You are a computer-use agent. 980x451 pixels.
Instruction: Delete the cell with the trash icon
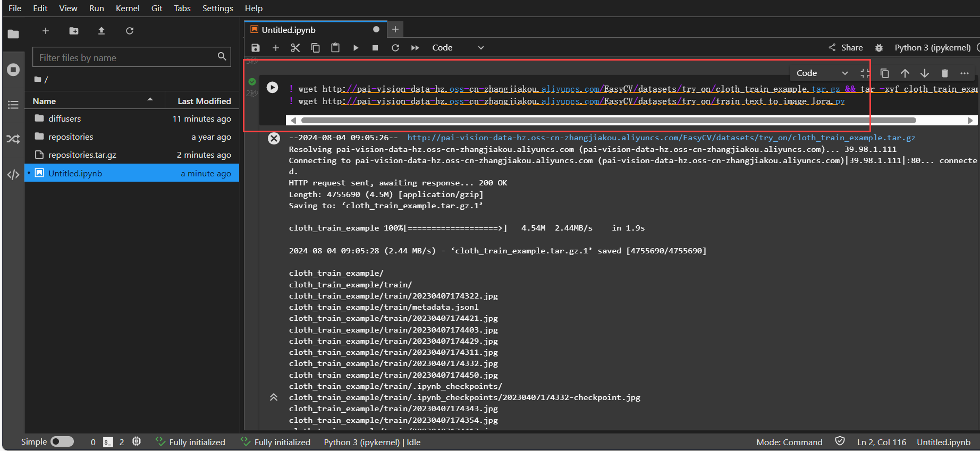(945, 73)
